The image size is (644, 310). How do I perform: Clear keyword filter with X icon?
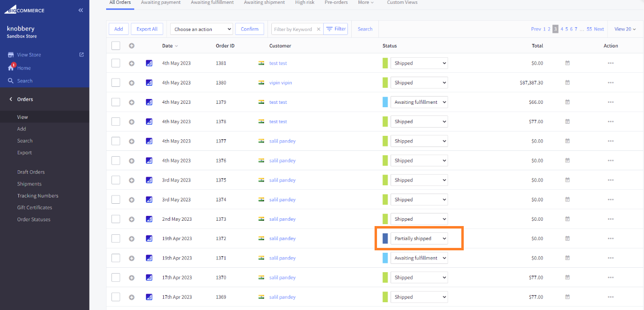point(318,29)
